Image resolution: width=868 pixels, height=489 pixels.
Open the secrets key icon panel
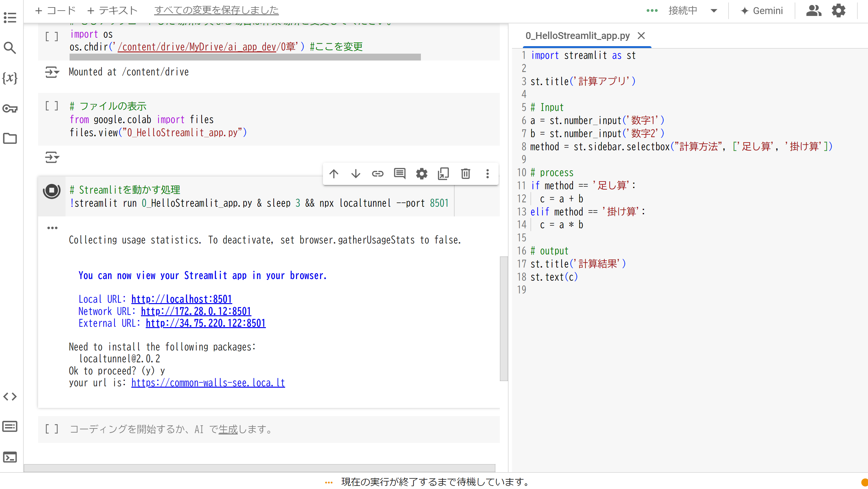point(10,109)
